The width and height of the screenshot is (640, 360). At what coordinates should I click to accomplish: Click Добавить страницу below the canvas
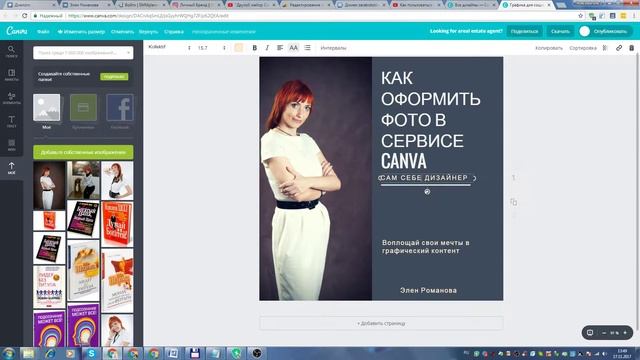(381, 323)
